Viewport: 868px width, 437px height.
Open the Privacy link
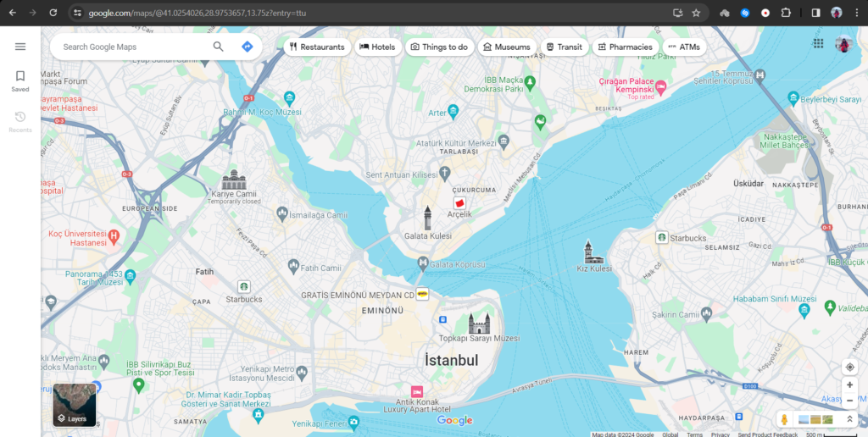pyautogui.click(x=721, y=434)
